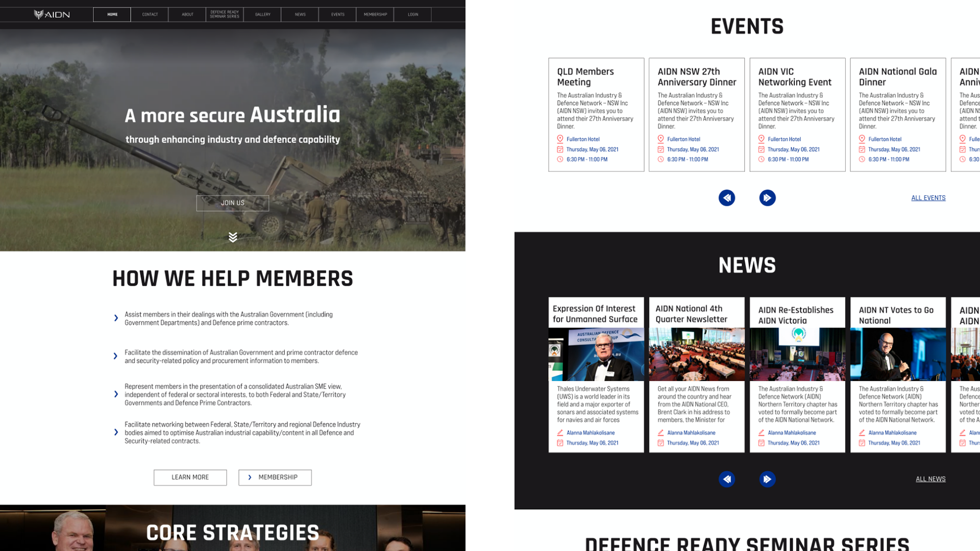Click chevron icon inside Membership button

(x=250, y=478)
